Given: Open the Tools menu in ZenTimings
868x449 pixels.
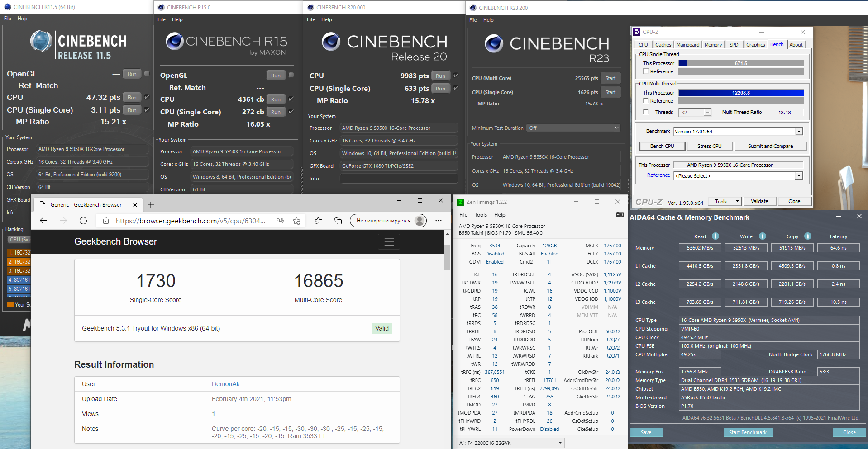Looking at the screenshot, I should coord(481,215).
